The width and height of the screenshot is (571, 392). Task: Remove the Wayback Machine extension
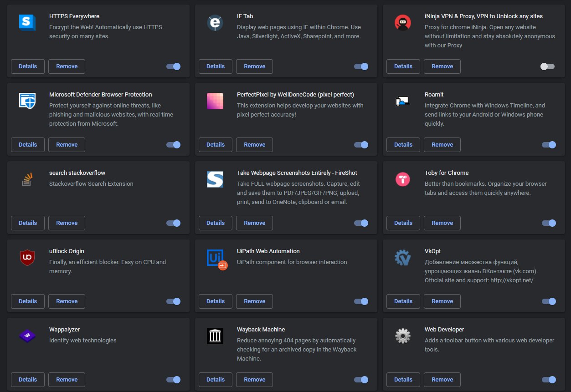(254, 380)
